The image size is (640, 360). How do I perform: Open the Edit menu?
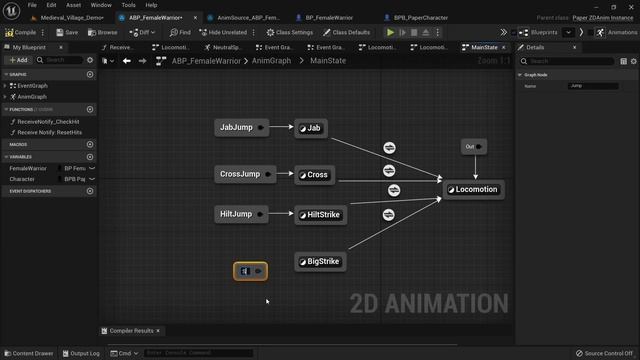point(51,5)
